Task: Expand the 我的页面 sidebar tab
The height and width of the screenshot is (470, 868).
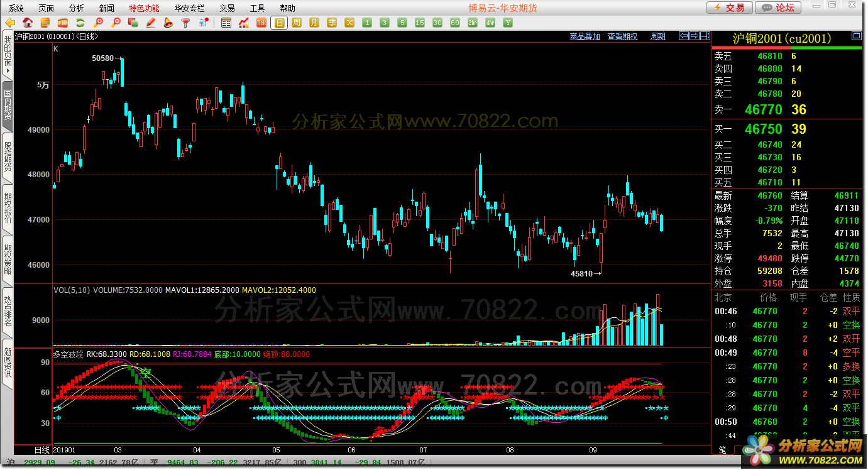Action: [x=8, y=56]
